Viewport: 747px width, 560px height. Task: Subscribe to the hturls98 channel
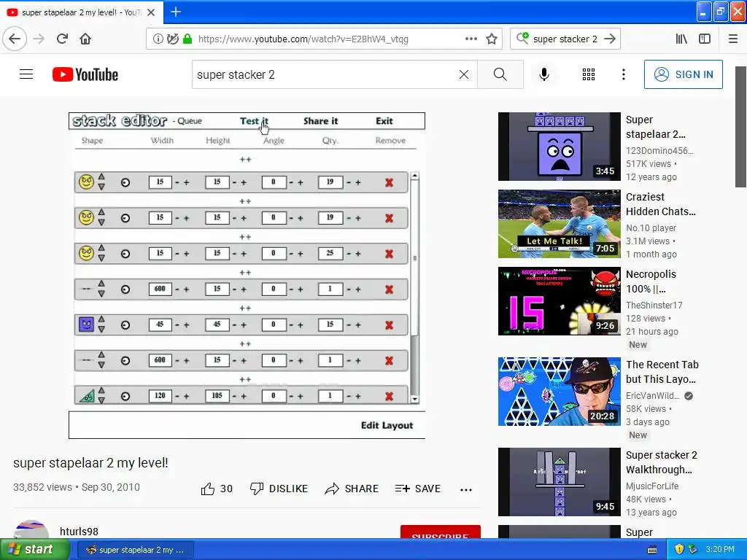click(x=440, y=532)
